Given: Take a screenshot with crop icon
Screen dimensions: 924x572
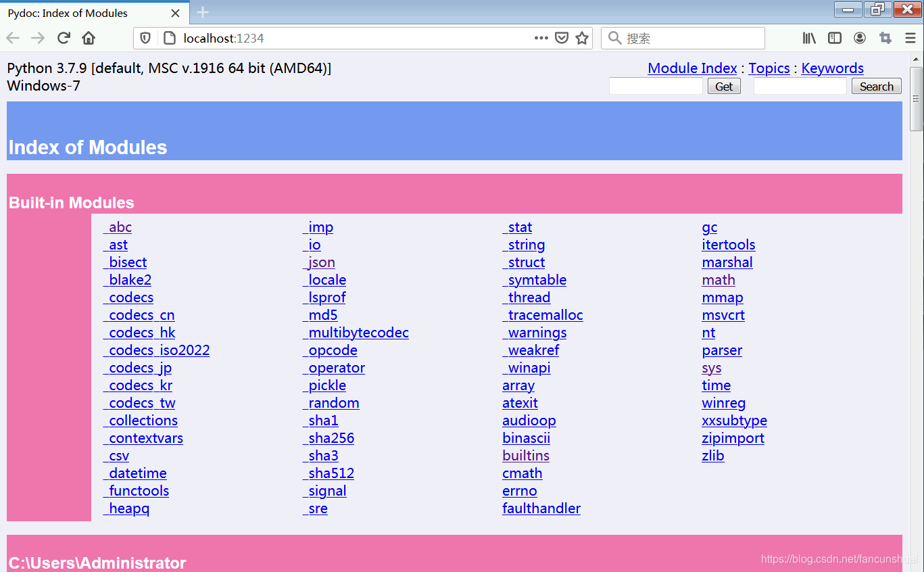Looking at the screenshot, I should pyautogui.click(x=885, y=39).
